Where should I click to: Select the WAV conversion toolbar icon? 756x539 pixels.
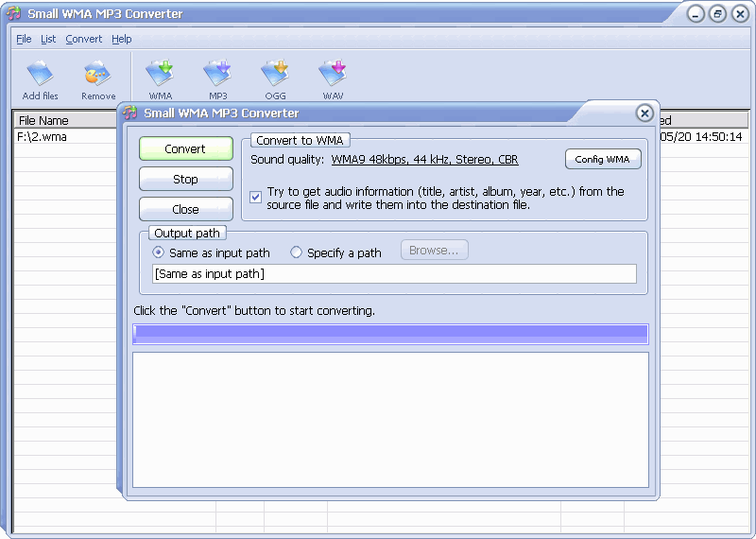(333, 79)
